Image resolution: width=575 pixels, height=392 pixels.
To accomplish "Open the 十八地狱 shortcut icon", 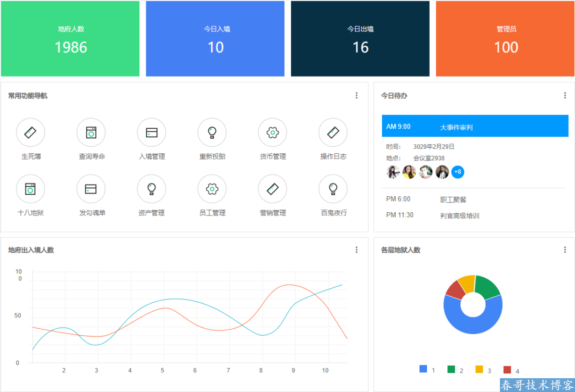I will click(x=30, y=189).
